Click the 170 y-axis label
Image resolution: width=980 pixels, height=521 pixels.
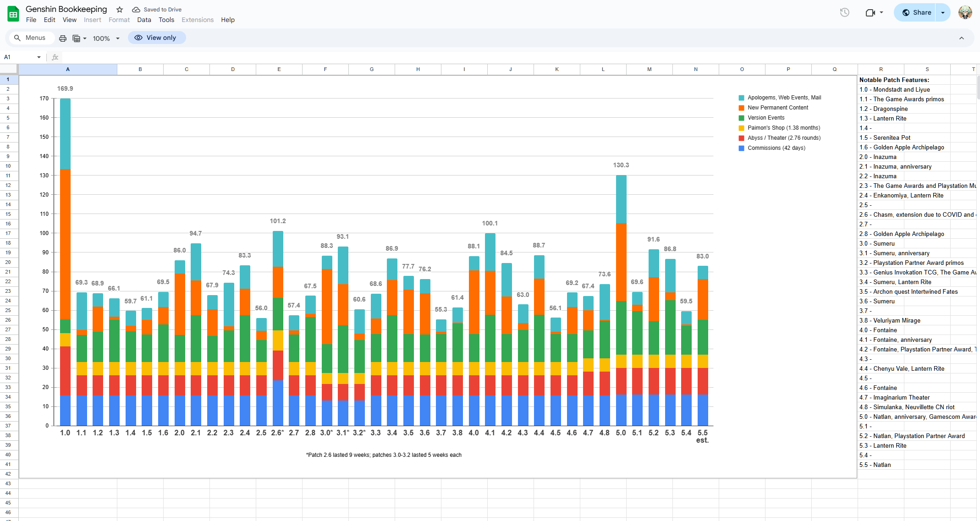[44, 99]
